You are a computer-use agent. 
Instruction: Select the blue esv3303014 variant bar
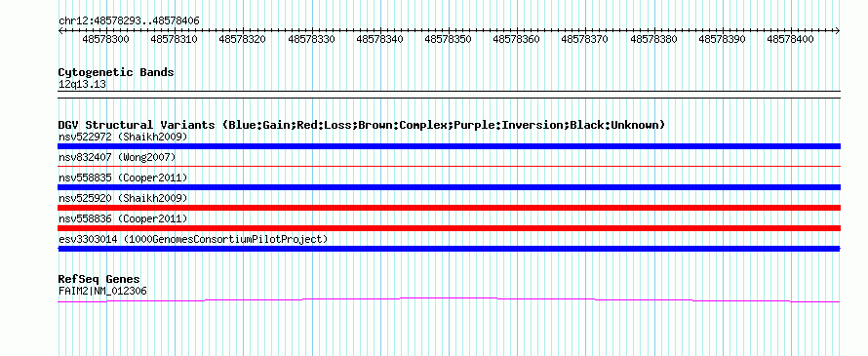pos(449,249)
